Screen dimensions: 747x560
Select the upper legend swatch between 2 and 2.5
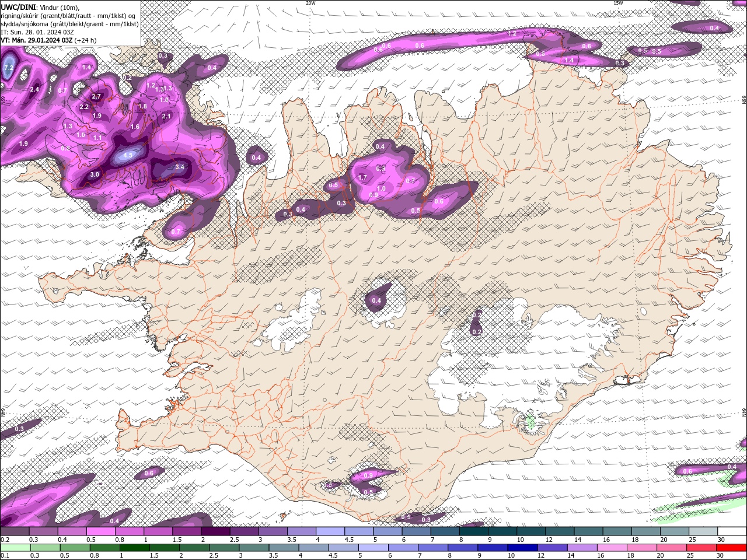(x=215, y=531)
